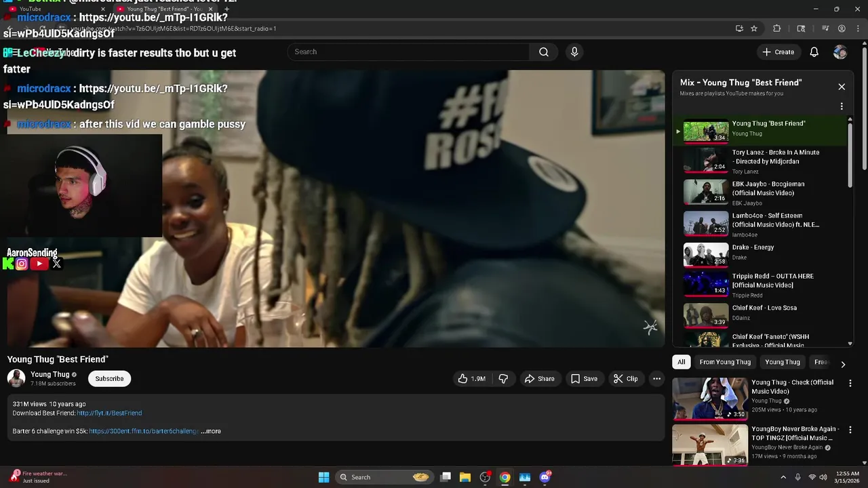This screenshot has width=868, height=488.
Task: Open Discord from taskbar
Action: click(545, 477)
